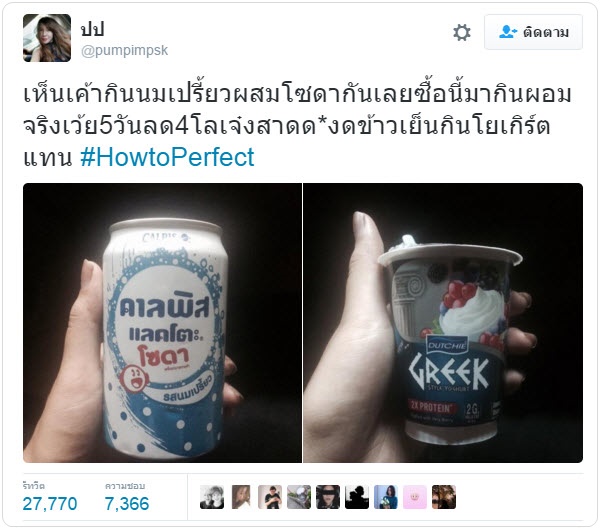View the 27,770 retweets count
The image size is (600, 529).
pos(50,504)
